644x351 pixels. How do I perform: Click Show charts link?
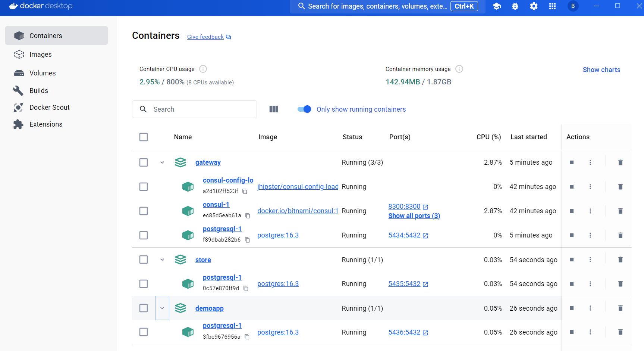601,70
